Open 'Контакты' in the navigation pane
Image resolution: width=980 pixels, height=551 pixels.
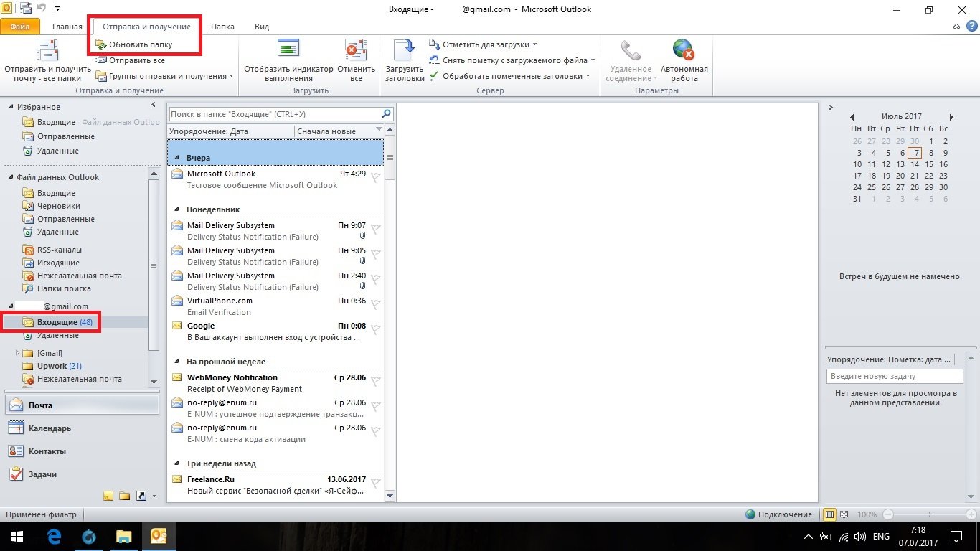(x=83, y=451)
